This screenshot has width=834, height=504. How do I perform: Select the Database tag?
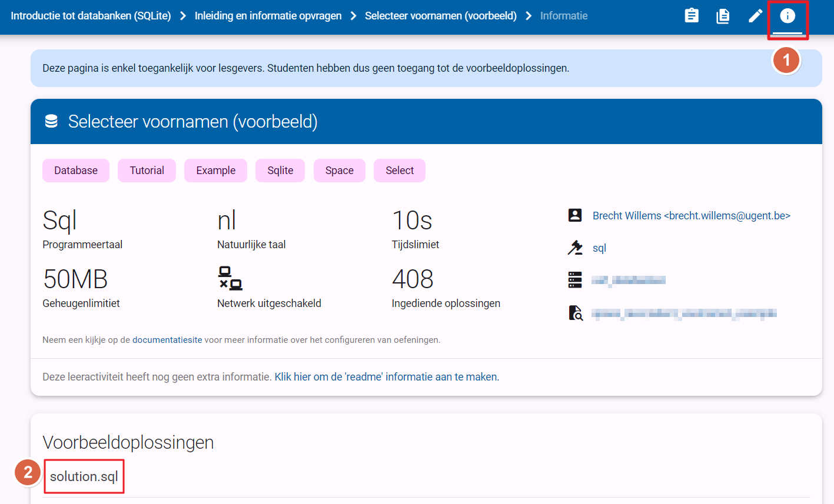(x=76, y=171)
